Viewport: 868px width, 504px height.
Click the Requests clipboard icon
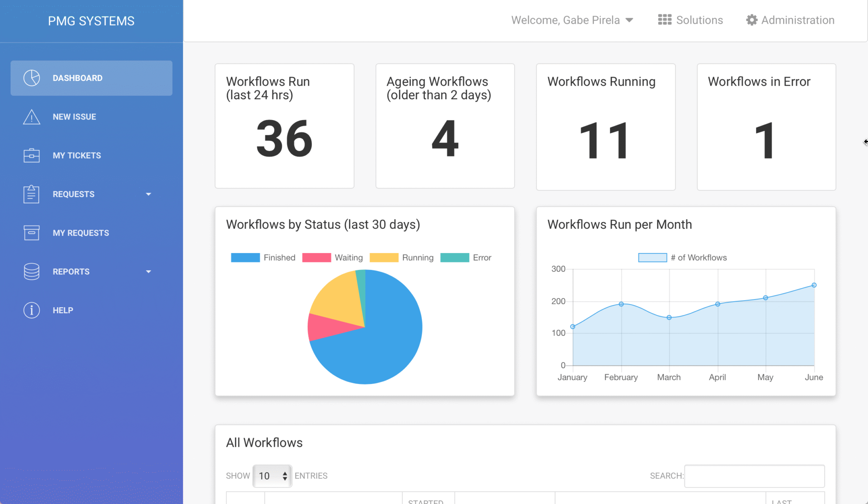click(31, 194)
